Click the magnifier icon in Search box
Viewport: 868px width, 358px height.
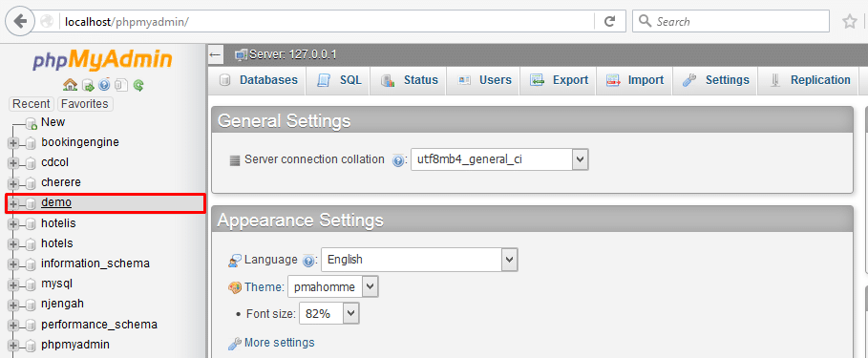[x=645, y=21]
